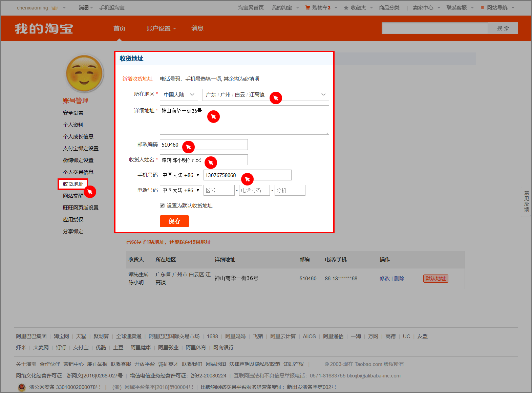The width and height of the screenshot is (532, 393).
Task: Open 关于淘宝 footer link
Action: pyautogui.click(x=26, y=364)
